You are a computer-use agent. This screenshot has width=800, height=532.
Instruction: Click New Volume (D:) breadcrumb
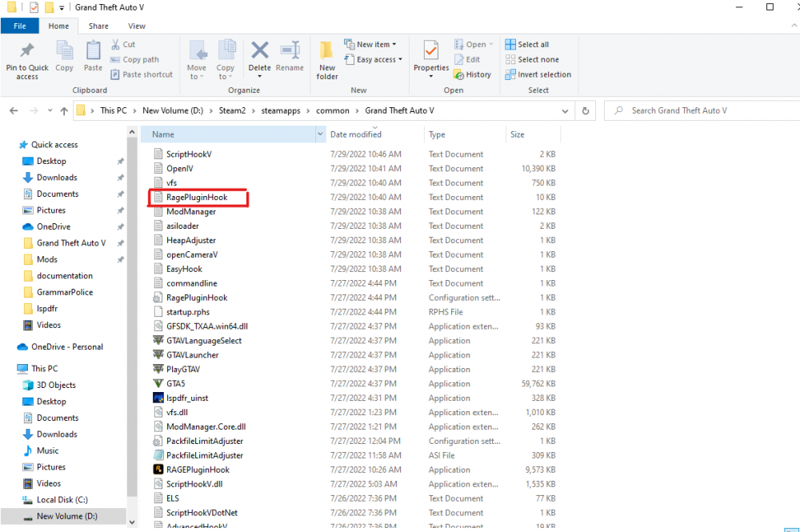point(173,110)
